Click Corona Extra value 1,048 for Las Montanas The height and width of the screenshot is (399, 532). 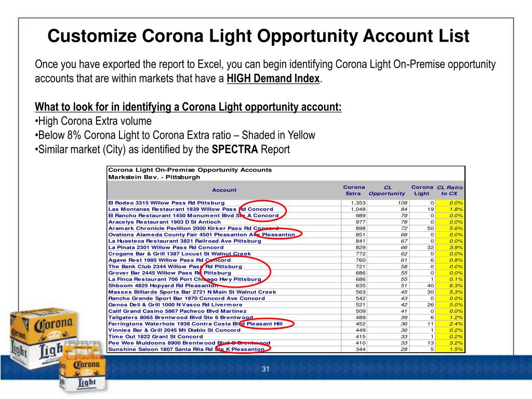tap(358, 209)
